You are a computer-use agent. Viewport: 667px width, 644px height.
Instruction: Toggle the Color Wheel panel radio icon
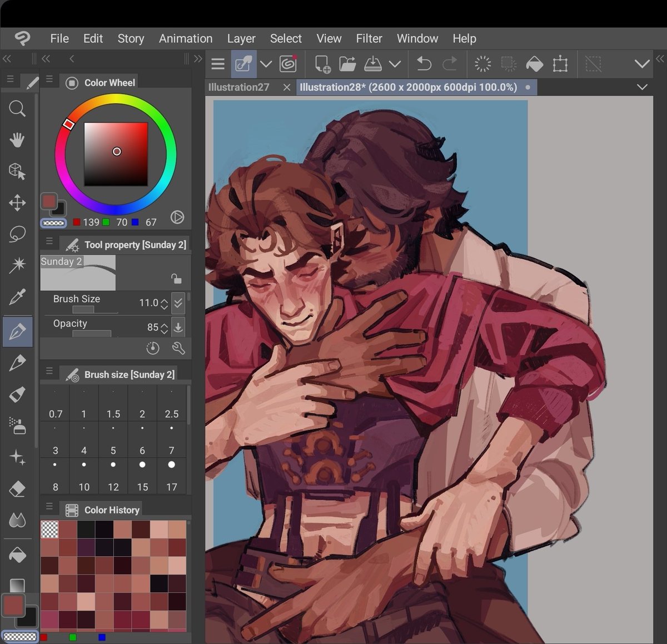(x=72, y=83)
